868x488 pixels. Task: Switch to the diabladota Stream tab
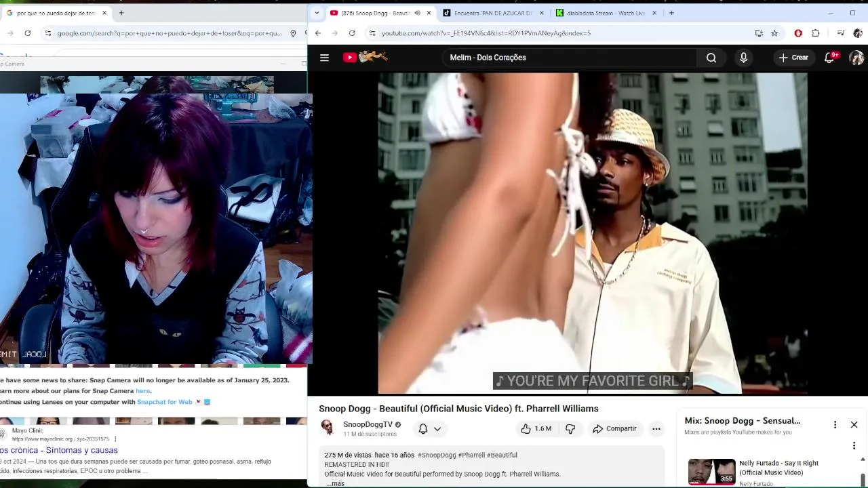click(x=605, y=13)
